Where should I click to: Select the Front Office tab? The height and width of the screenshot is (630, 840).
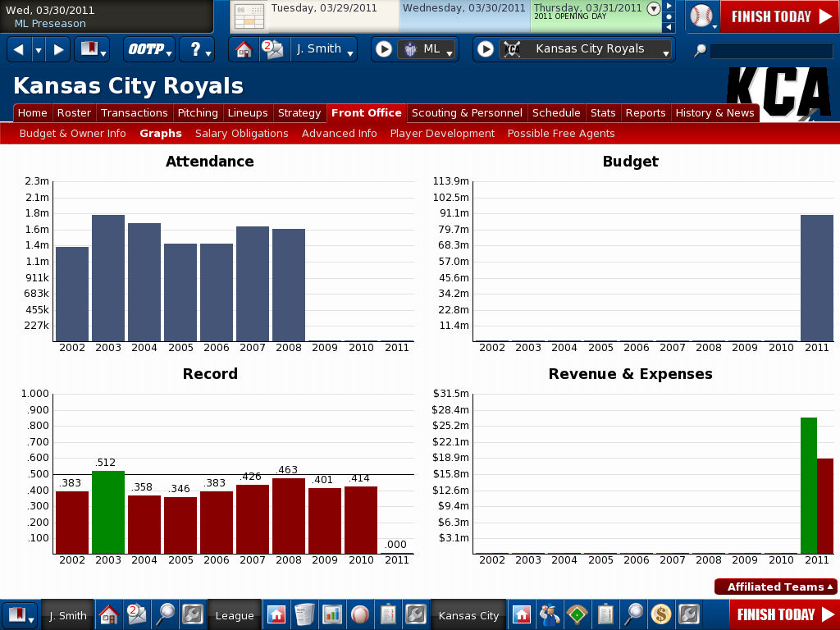pyautogui.click(x=367, y=113)
